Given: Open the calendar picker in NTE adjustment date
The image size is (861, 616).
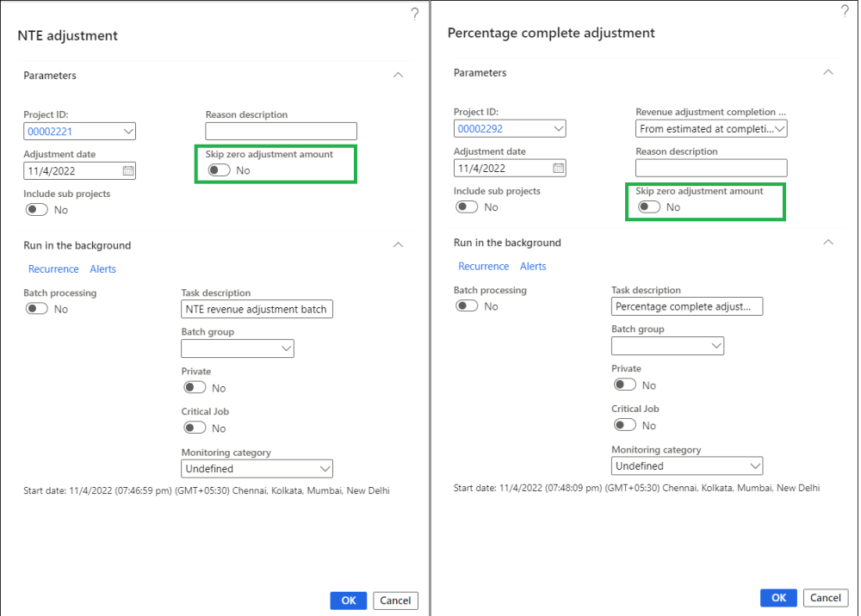Looking at the screenshot, I should pos(128,170).
